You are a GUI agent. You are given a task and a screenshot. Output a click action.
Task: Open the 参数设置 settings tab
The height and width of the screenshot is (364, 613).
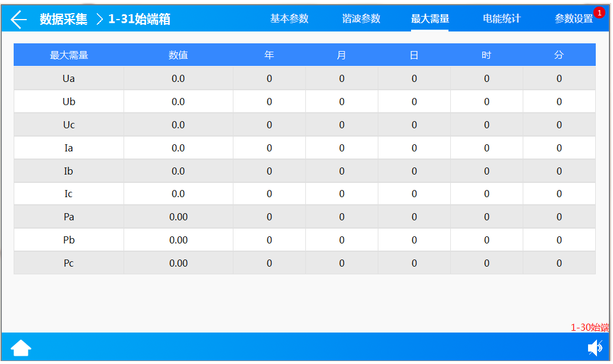[573, 18]
